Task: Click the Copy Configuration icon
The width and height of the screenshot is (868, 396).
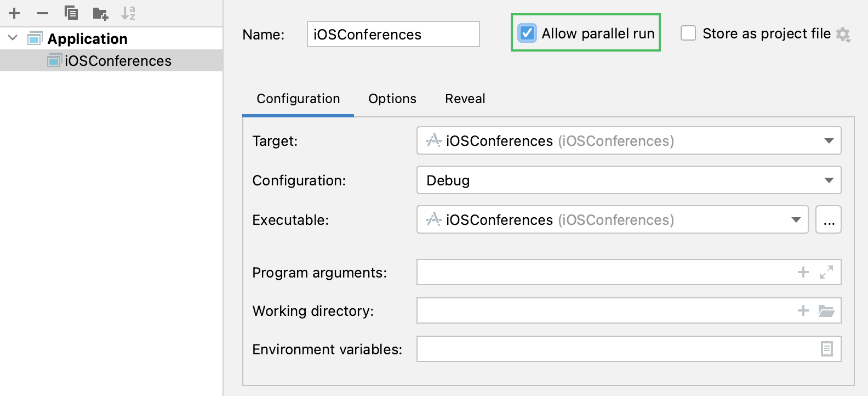Action: tap(71, 13)
